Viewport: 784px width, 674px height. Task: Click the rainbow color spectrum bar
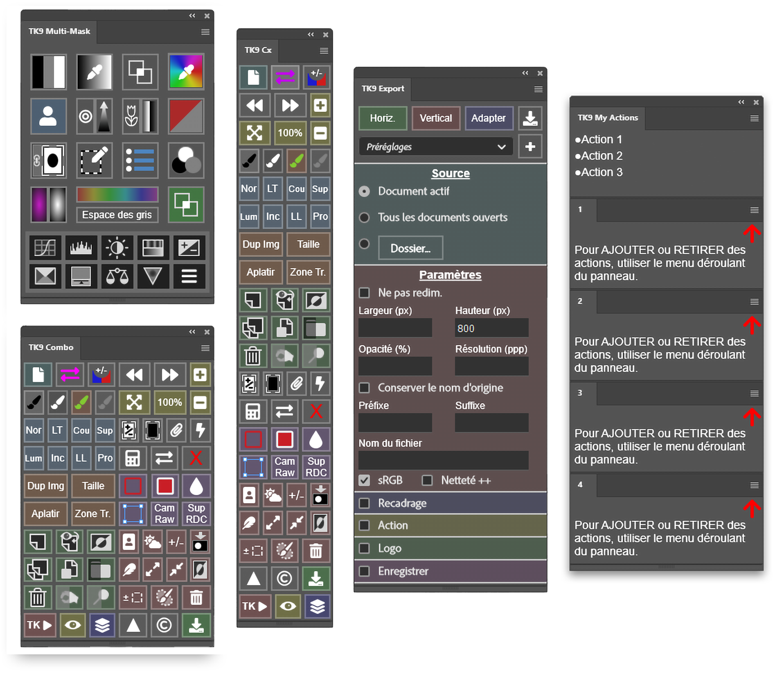(x=117, y=195)
